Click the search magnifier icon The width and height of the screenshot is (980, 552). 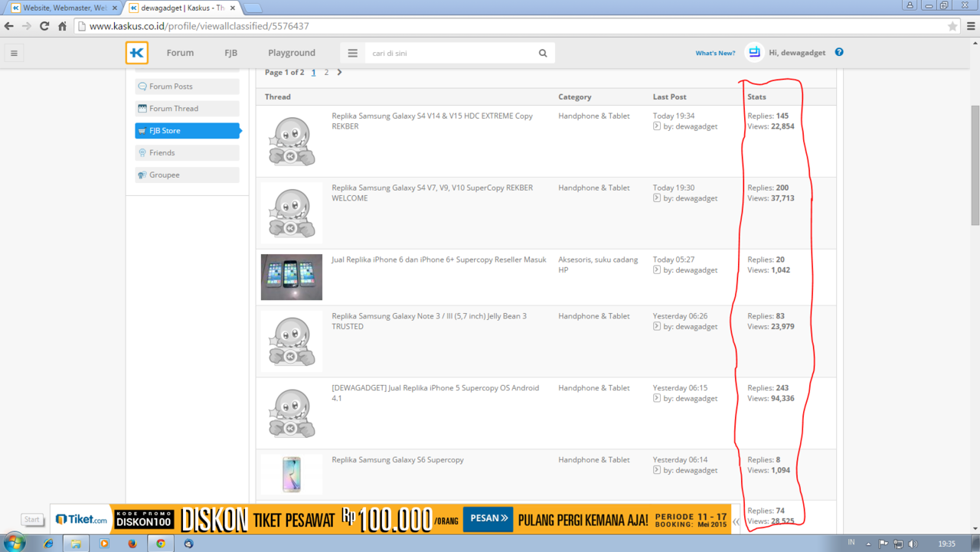point(543,53)
